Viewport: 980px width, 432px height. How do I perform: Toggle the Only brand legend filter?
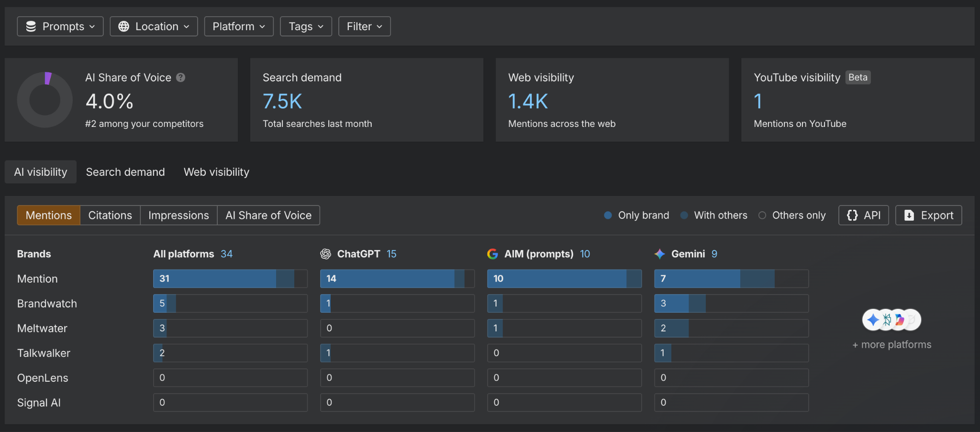tap(637, 215)
